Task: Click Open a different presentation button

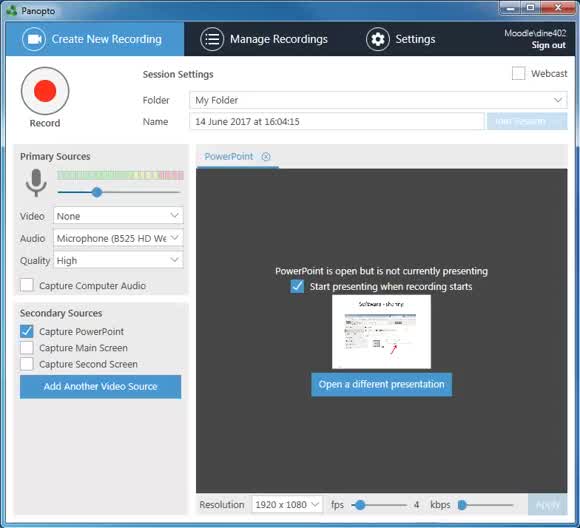Action: (381, 384)
